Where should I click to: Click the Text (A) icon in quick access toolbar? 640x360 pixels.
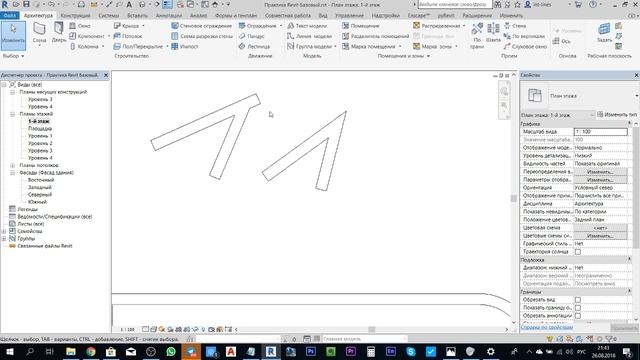point(129,4)
